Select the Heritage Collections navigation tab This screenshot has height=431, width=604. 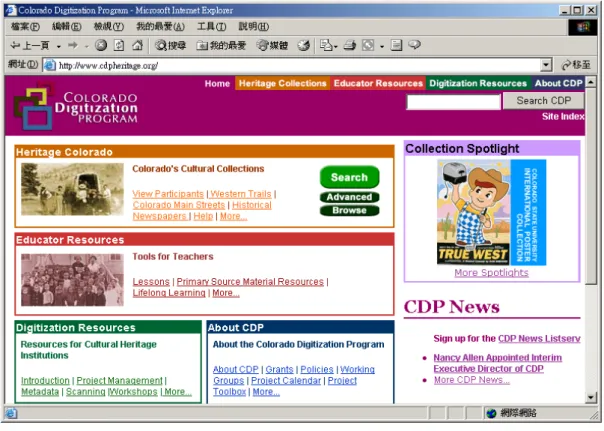(282, 84)
